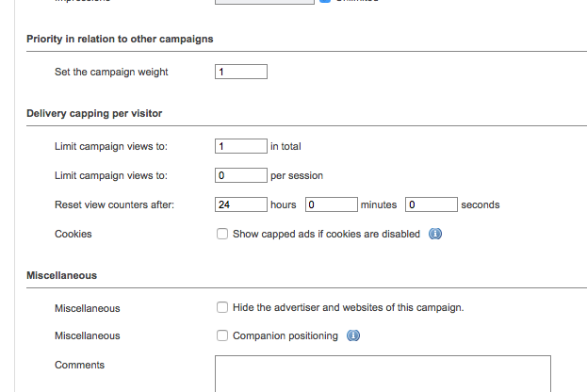Toggle the Companion positioning checkbox
The image size is (587, 392).
pos(222,336)
